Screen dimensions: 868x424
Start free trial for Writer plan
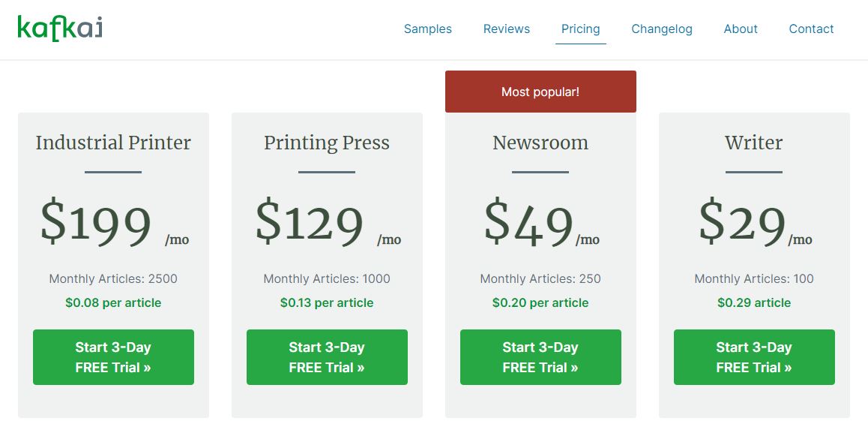(x=754, y=357)
